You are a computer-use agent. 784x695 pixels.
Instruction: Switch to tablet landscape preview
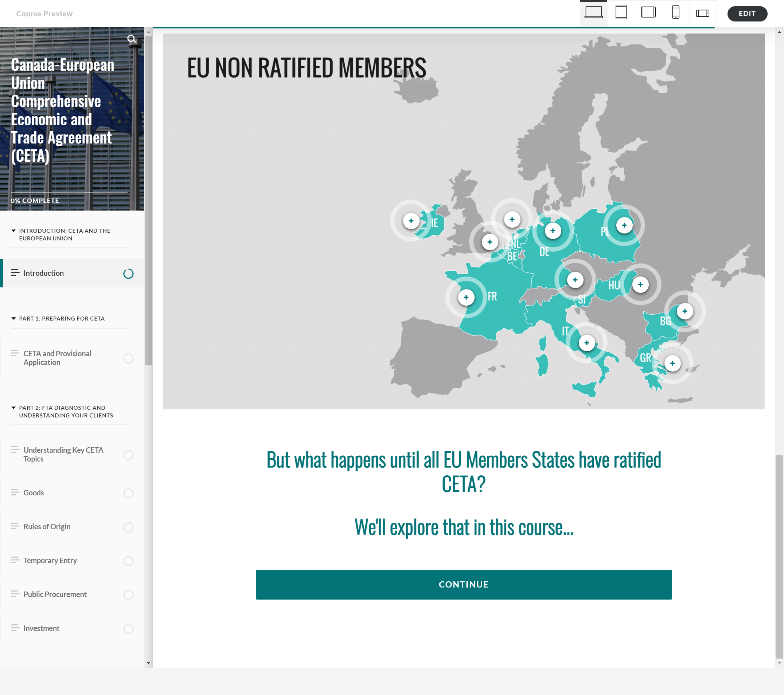(648, 13)
